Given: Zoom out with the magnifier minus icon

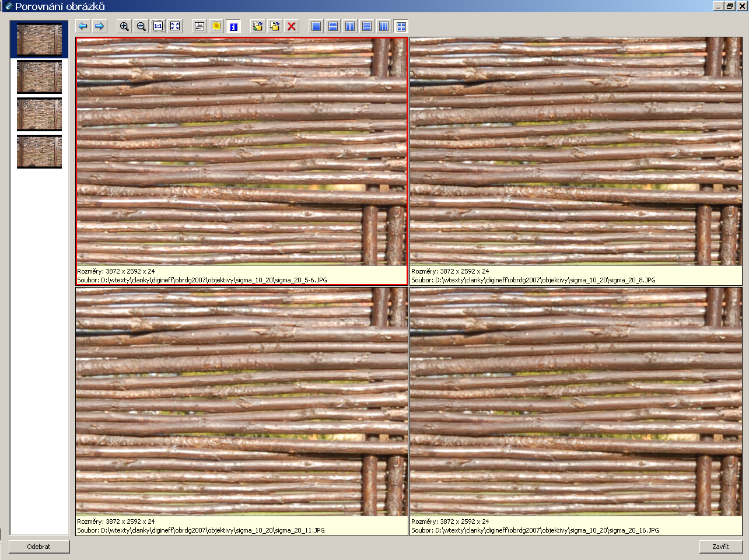Looking at the screenshot, I should click(x=141, y=26).
